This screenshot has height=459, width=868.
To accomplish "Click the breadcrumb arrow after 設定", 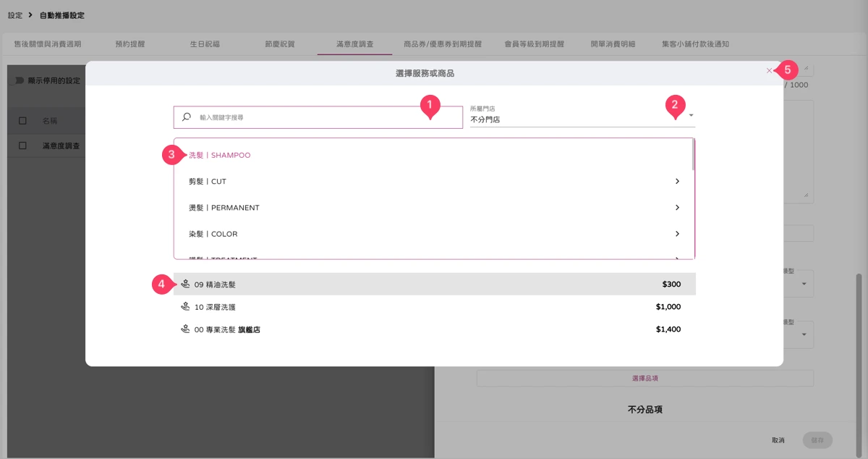I will pos(31,15).
